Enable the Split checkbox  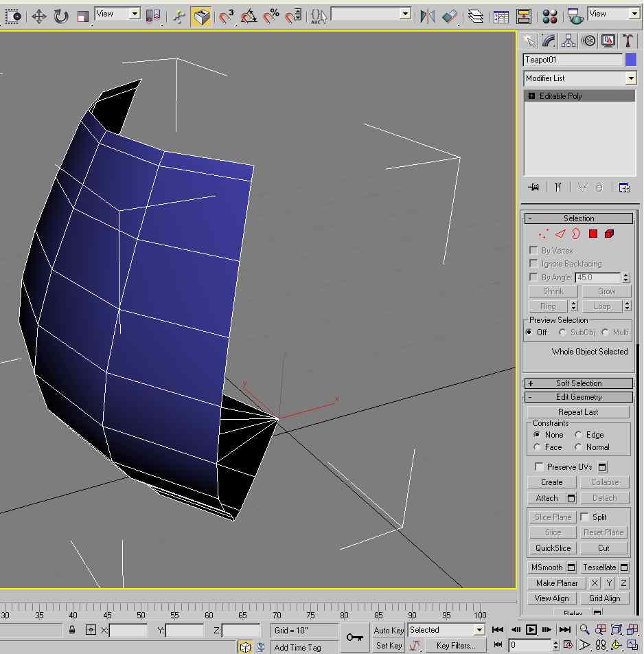tap(585, 517)
